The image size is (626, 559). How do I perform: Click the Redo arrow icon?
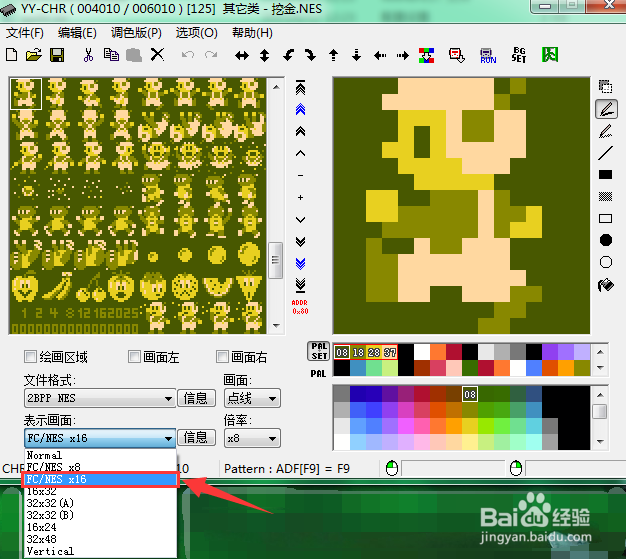tap(211, 55)
